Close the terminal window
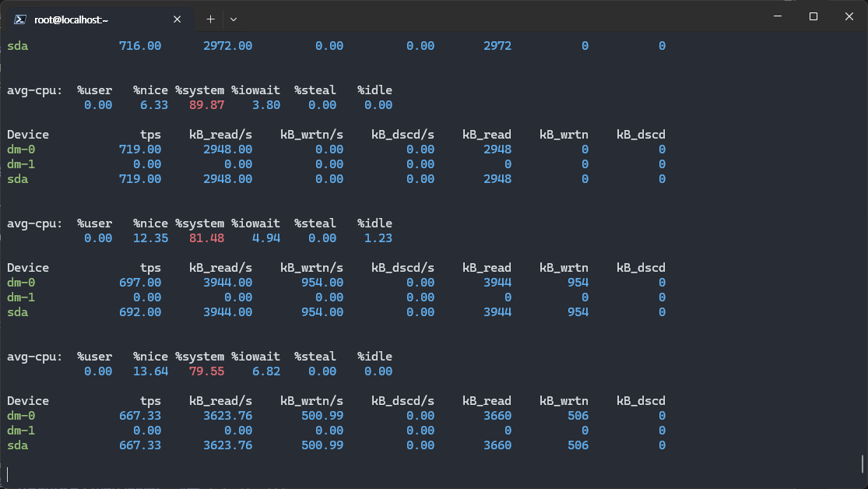868x489 pixels. click(849, 16)
